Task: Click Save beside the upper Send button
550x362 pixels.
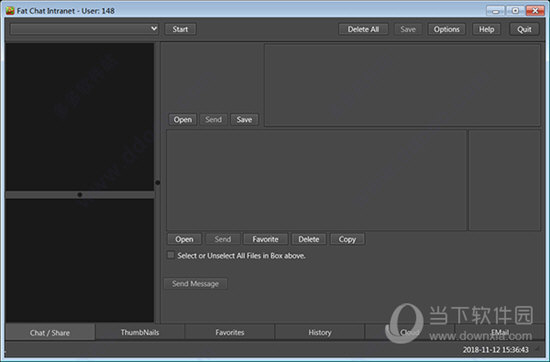Action: [244, 120]
